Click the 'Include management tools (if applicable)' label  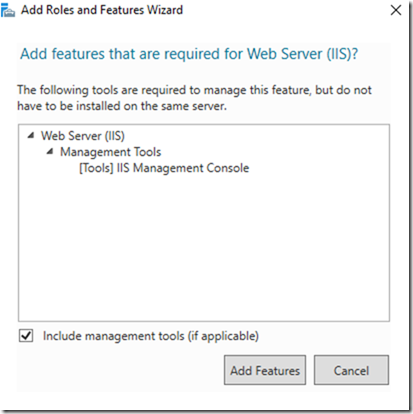tap(151, 336)
